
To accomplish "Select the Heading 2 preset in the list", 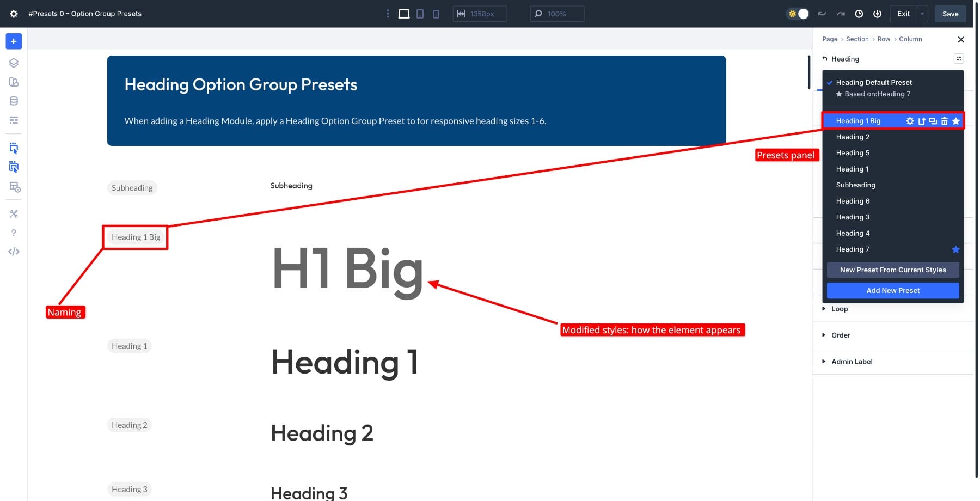I will tap(853, 137).
